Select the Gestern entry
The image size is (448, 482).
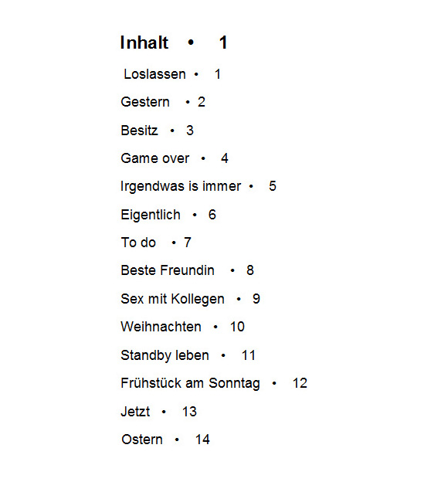[x=145, y=102]
